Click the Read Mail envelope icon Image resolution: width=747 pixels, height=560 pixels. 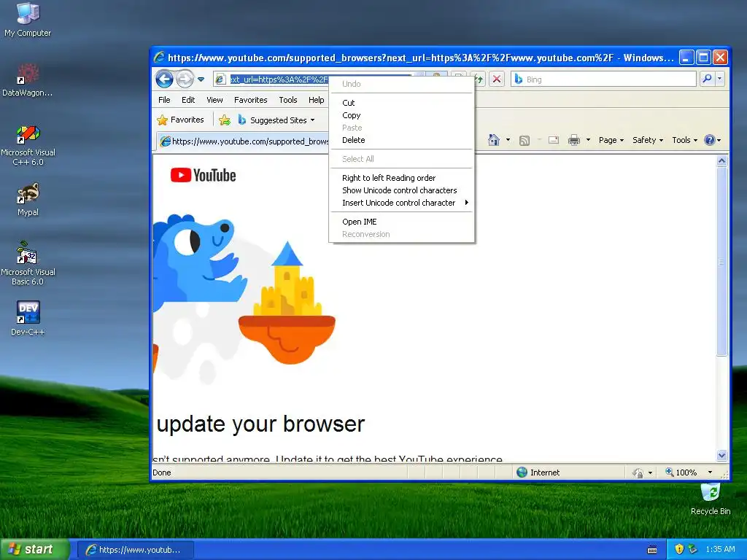pos(553,140)
